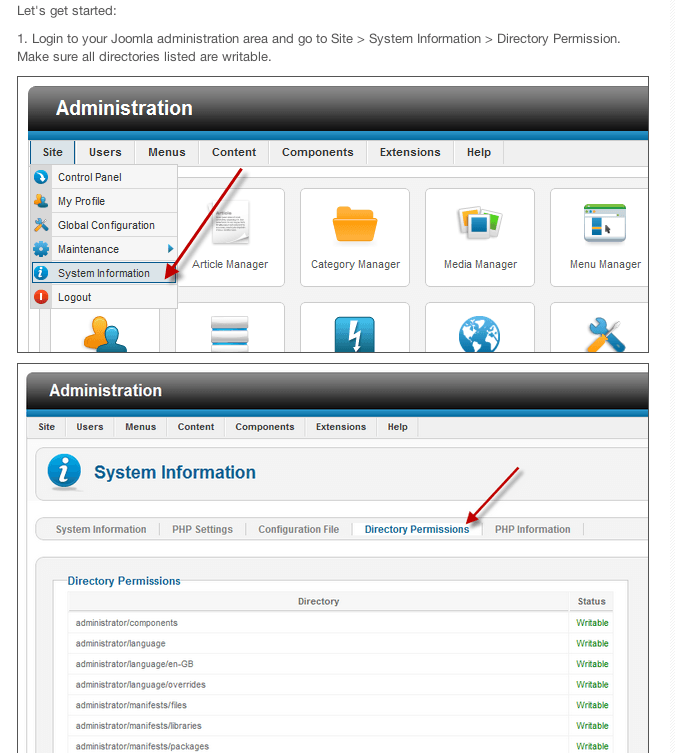Switch to the PHP Information tab
Viewport: 675px width, 753px height.
point(532,529)
